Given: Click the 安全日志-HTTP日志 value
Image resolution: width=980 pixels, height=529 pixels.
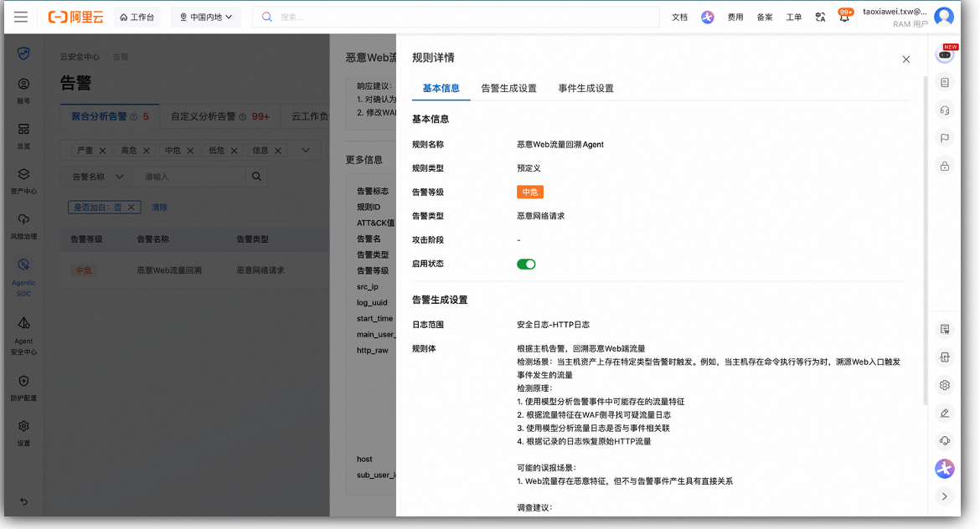Looking at the screenshot, I should pos(553,325).
